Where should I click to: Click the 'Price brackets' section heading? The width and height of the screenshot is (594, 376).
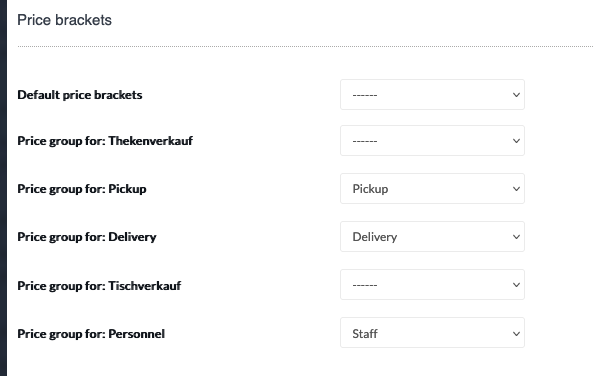[x=64, y=20]
